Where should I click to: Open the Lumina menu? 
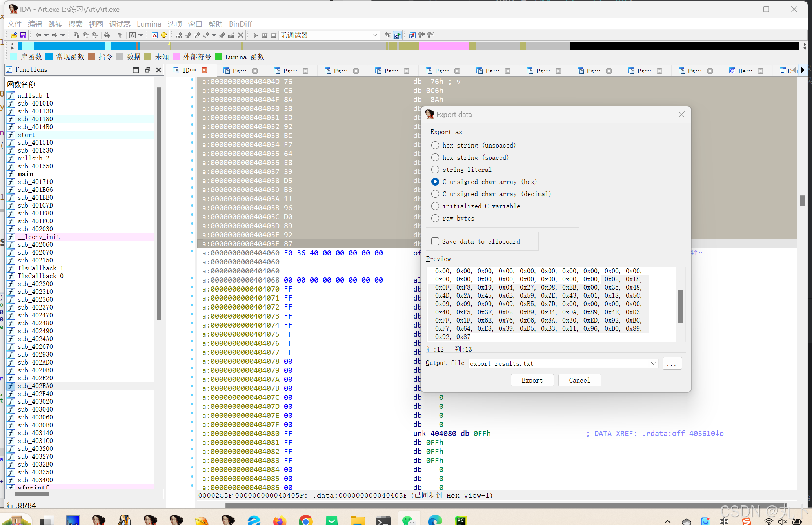click(x=149, y=24)
